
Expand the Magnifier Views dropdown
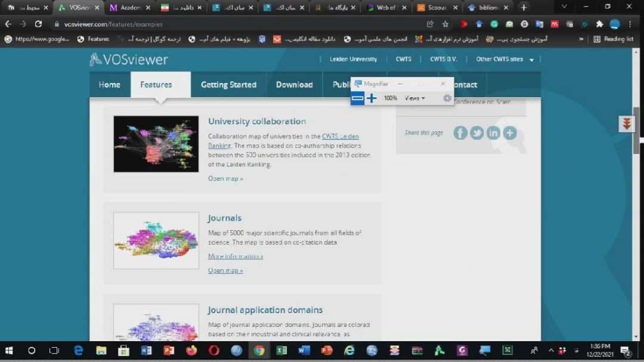pos(415,98)
